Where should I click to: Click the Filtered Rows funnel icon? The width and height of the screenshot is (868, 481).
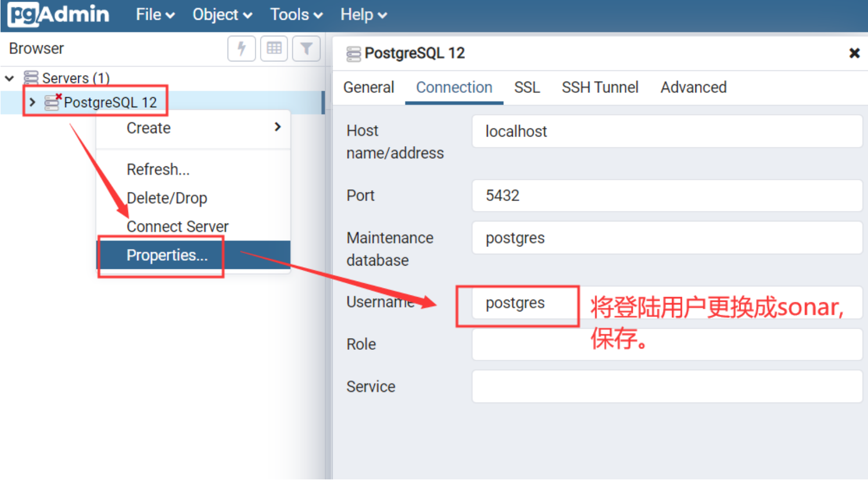(x=307, y=49)
